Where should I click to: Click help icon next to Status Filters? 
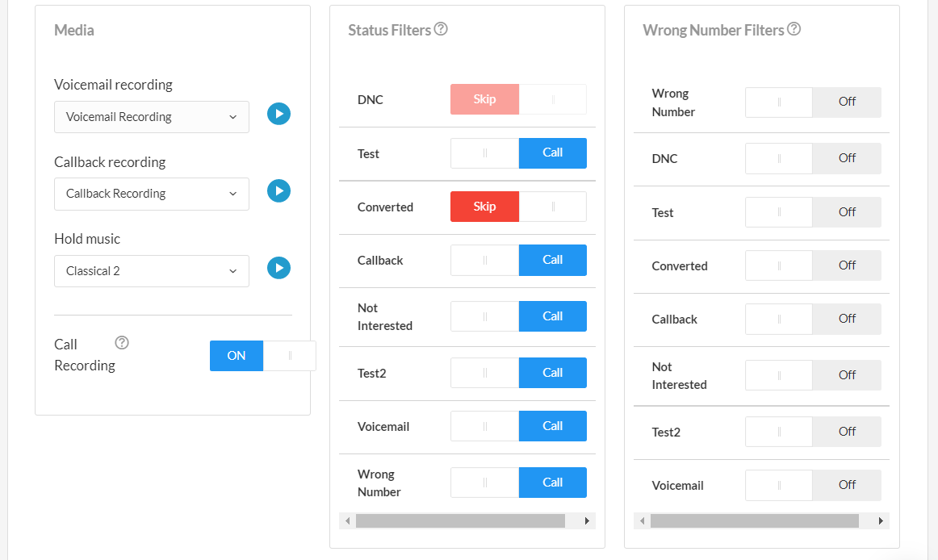click(x=441, y=29)
